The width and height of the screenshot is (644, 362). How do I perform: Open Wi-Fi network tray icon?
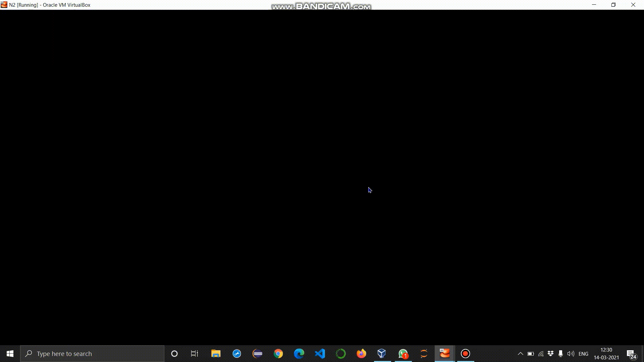[541, 354]
